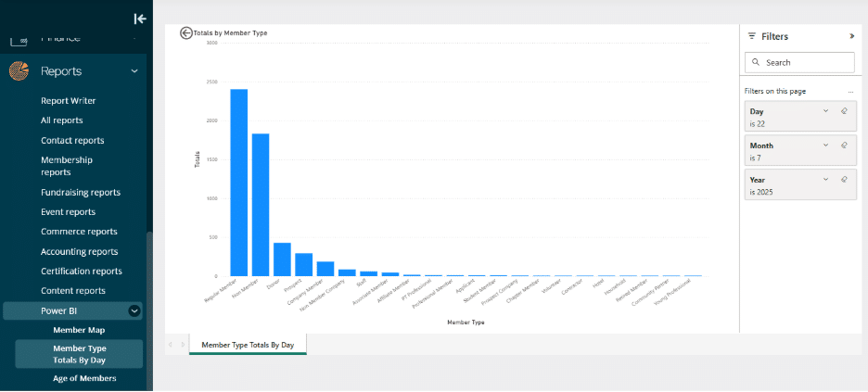Collapse the Filters pane with double chevron
Screen dimensions: 868x392
(x=851, y=36)
